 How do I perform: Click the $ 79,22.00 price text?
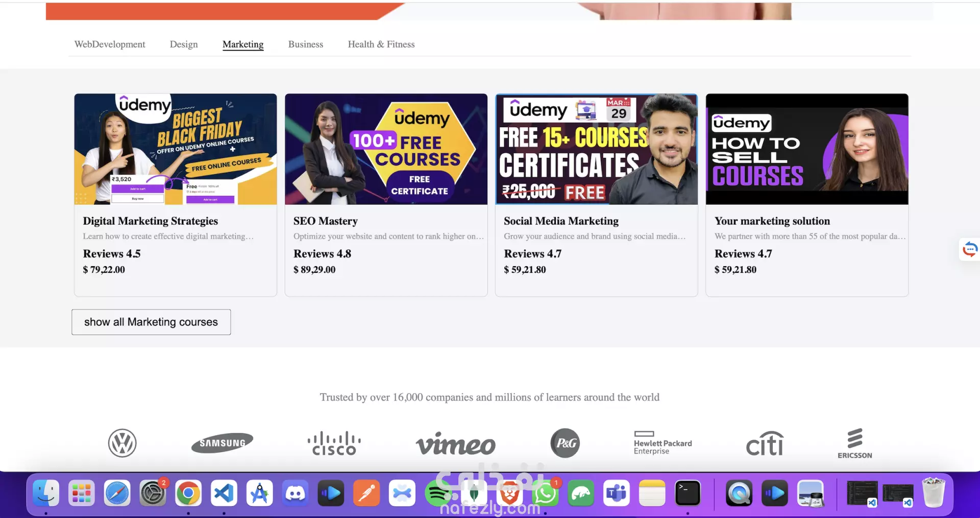tap(104, 269)
